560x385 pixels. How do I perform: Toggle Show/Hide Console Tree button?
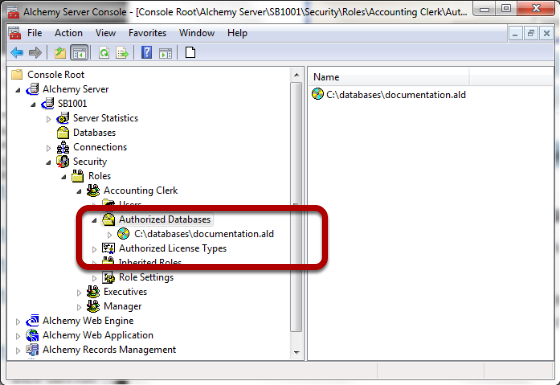[x=79, y=53]
